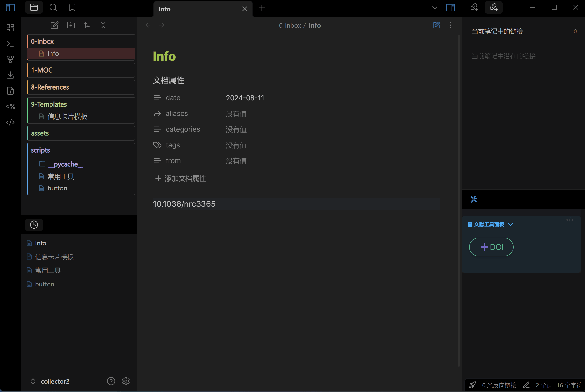This screenshot has width=585, height=392.
Task: Open the search panel icon
Action: pyautogui.click(x=53, y=7)
